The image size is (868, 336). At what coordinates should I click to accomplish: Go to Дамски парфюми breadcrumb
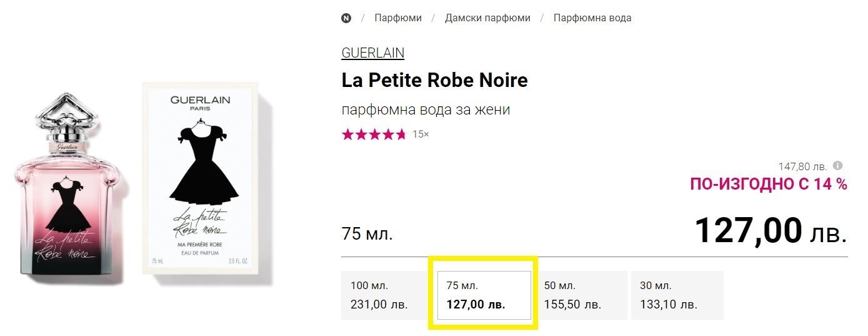click(487, 18)
